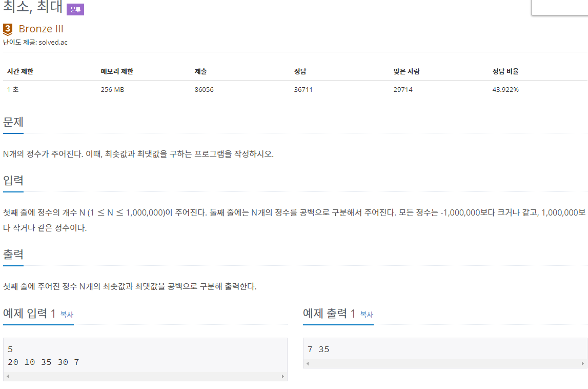Image resolution: width=588 pixels, height=389 pixels.
Task: Click the 제출 column header
Action: 200,71
